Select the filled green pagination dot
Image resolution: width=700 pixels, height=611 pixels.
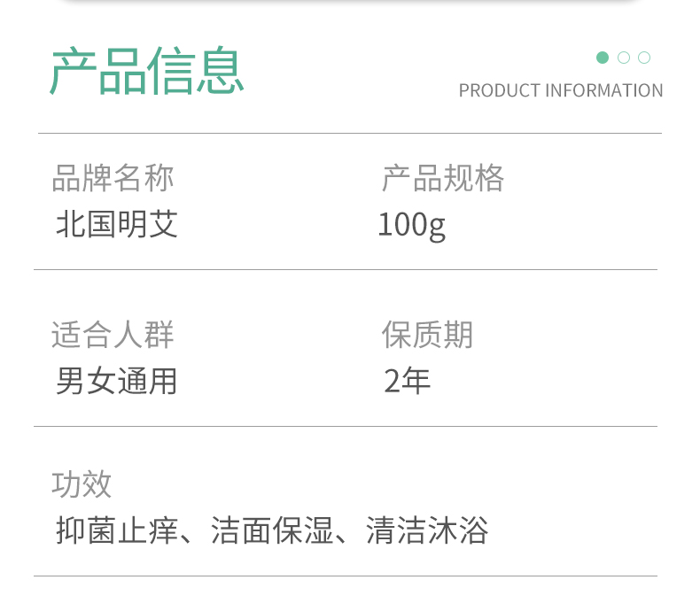(x=603, y=58)
